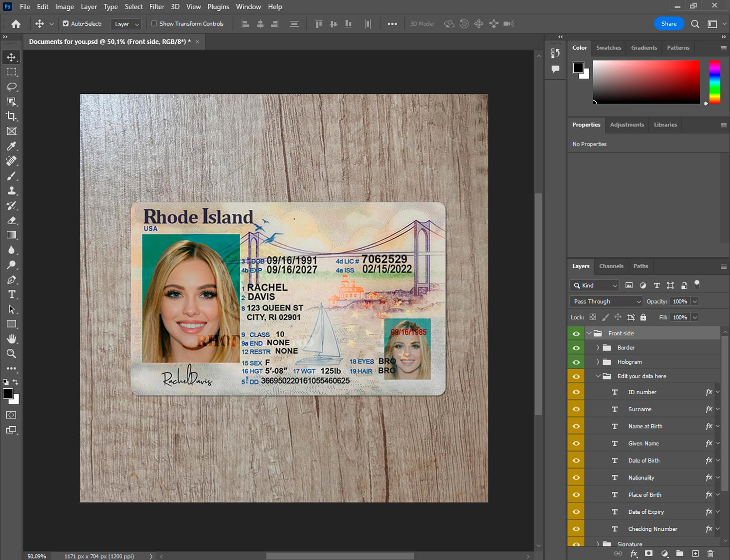
Task: Switch to the Channels tab
Action: pos(611,266)
